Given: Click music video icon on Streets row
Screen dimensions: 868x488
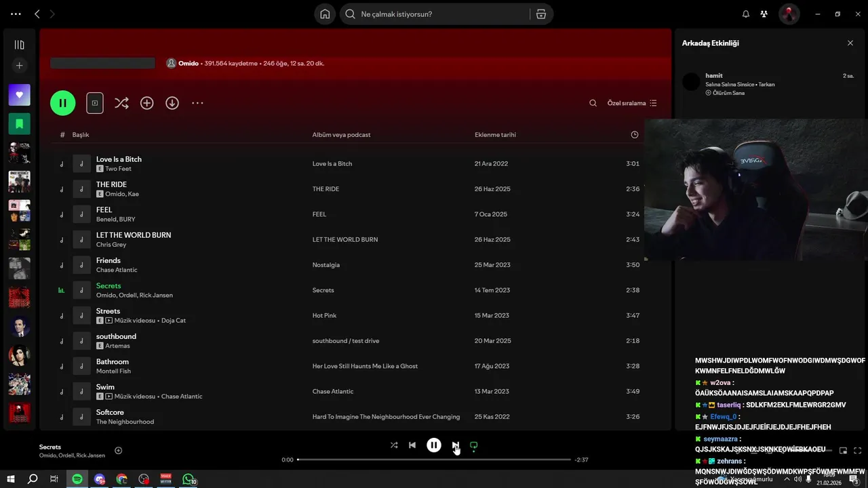Looking at the screenshot, I should [109, 321].
